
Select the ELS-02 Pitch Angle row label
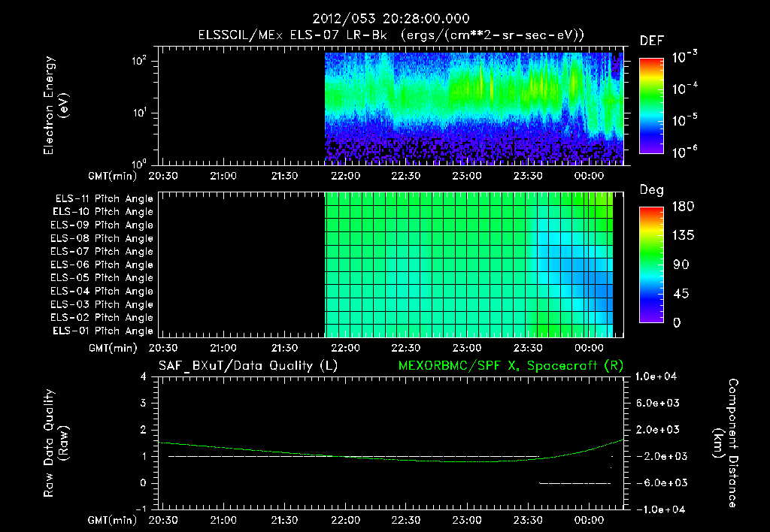pos(102,318)
